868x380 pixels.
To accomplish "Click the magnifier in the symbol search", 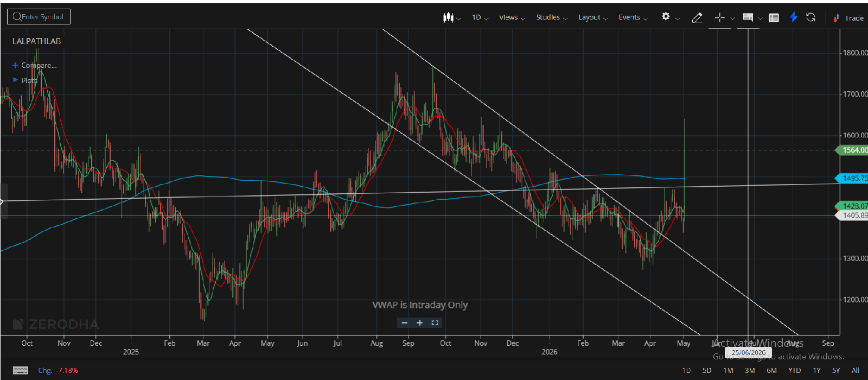I will (17, 17).
